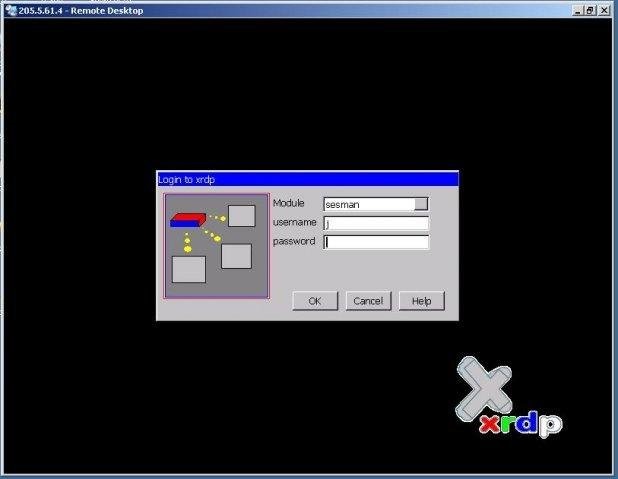Image resolution: width=618 pixels, height=479 pixels.
Task: Expand the Module dropdown arrow
Action: click(421, 204)
